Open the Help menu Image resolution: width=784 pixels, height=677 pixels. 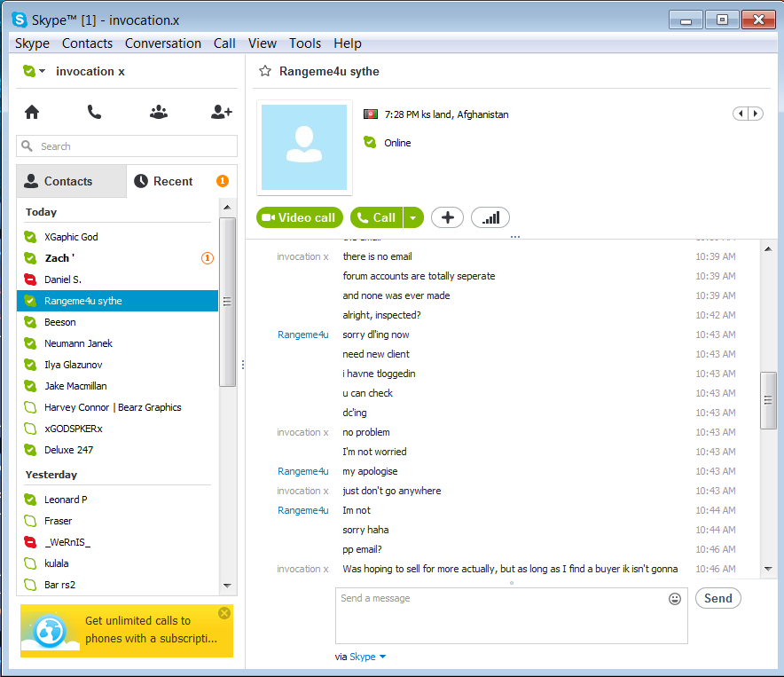(348, 43)
